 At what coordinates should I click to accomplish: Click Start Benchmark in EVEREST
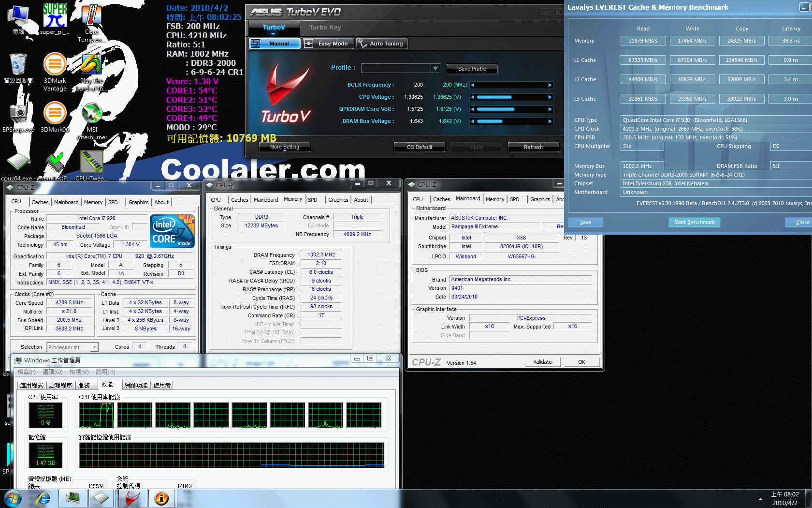(x=695, y=222)
